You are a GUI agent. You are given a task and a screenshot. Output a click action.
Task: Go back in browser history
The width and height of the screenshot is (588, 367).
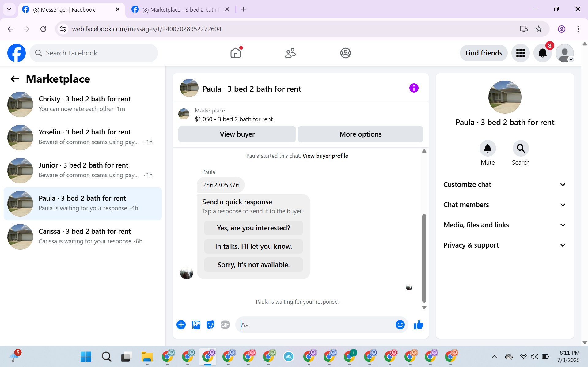(10, 29)
